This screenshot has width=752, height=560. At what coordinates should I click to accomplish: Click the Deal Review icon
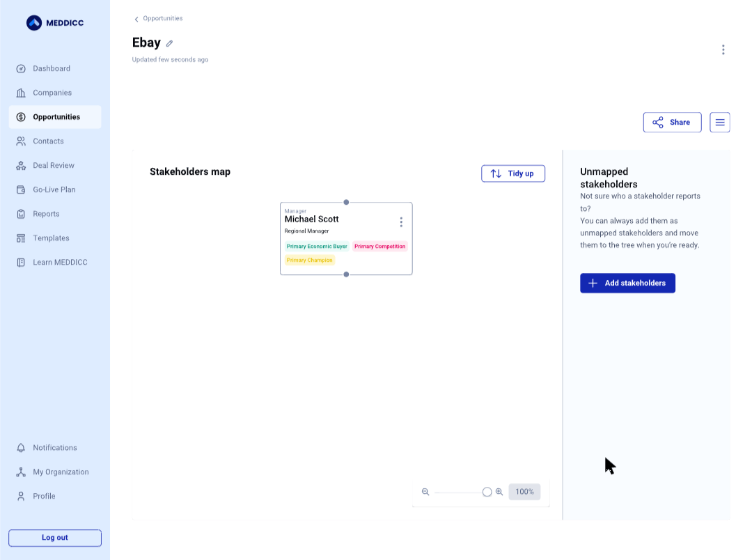click(x=21, y=166)
